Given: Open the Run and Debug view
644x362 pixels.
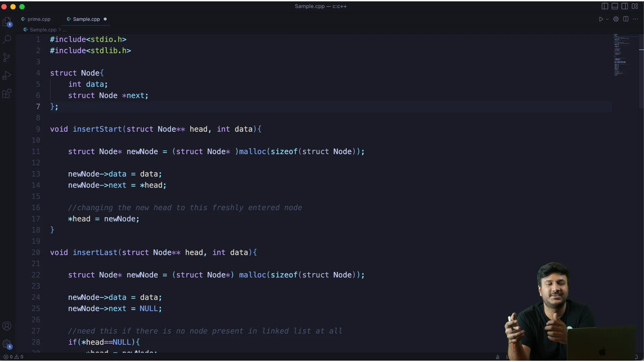Looking at the screenshot, I should click(7, 75).
